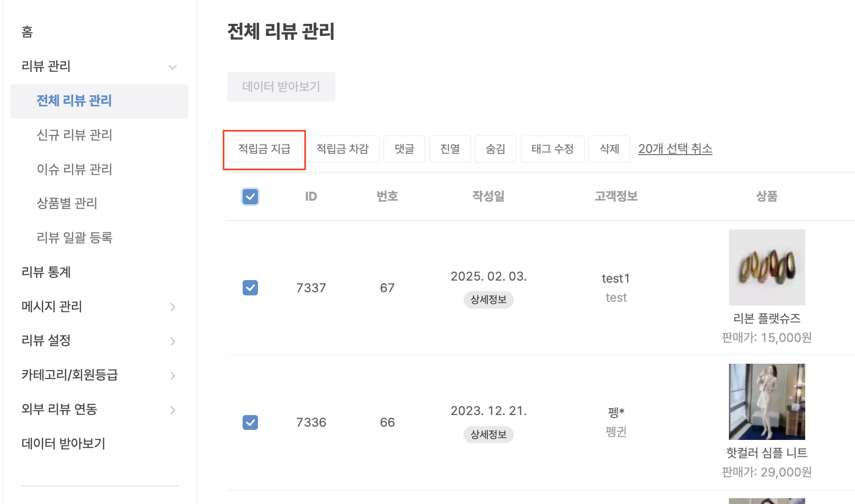
Task: Uncheck the checkbox for review 7337
Action: (250, 288)
